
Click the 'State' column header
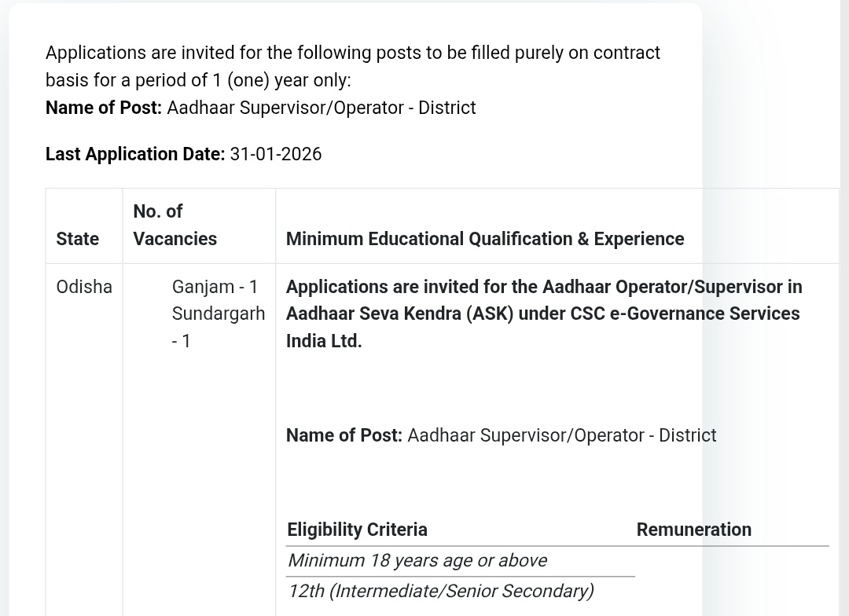coord(78,239)
